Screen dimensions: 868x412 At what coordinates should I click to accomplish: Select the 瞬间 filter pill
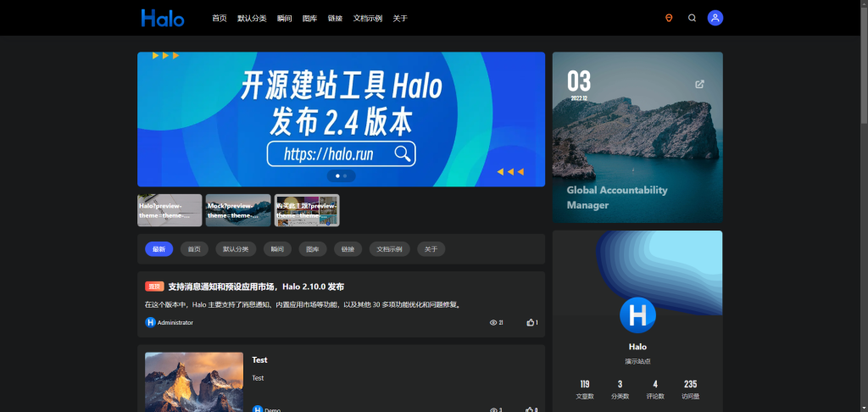coord(277,249)
